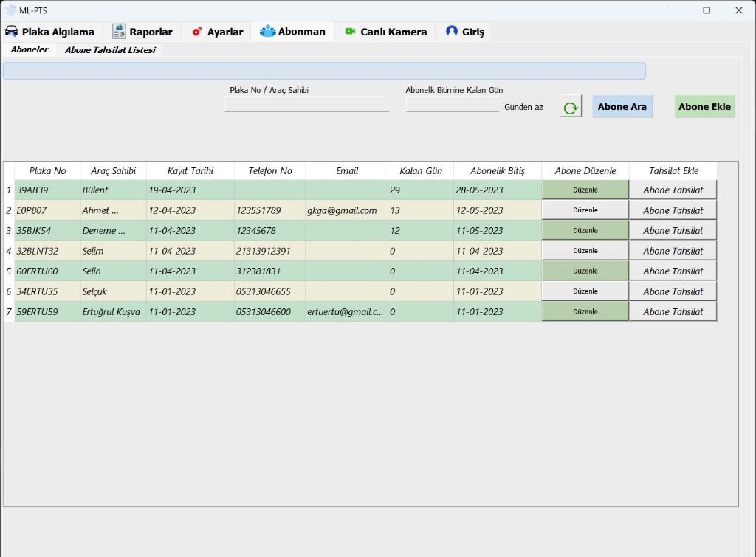Go to the Ayarlar tab
The width and height of the screenshot is (756, 557).
(217, 32)
